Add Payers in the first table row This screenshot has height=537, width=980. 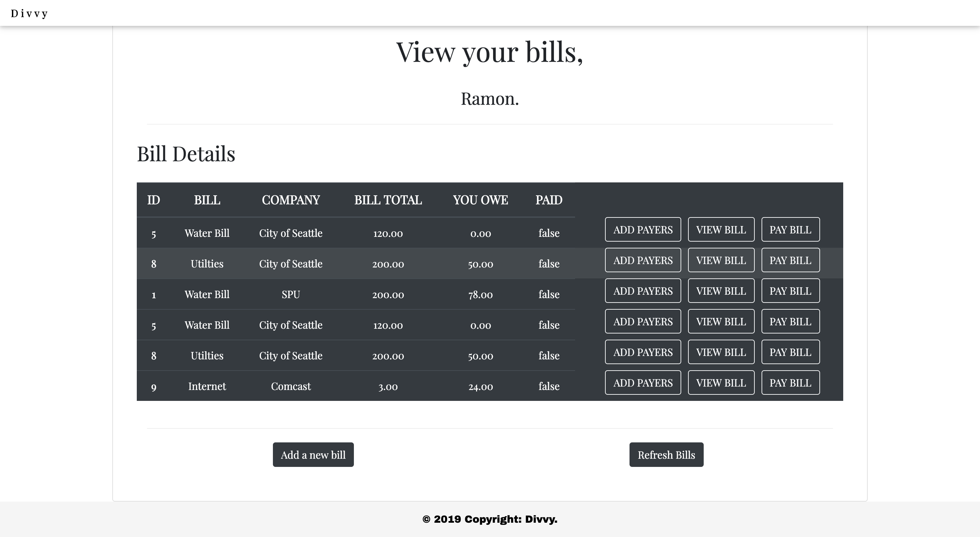pos(642,229)
